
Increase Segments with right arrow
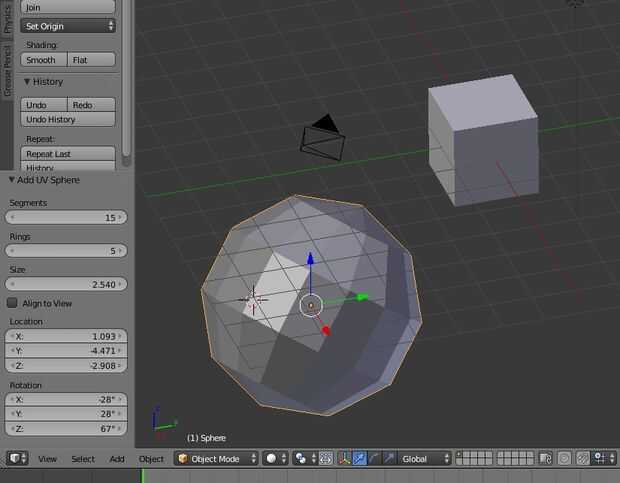click(x=121, y=217)
